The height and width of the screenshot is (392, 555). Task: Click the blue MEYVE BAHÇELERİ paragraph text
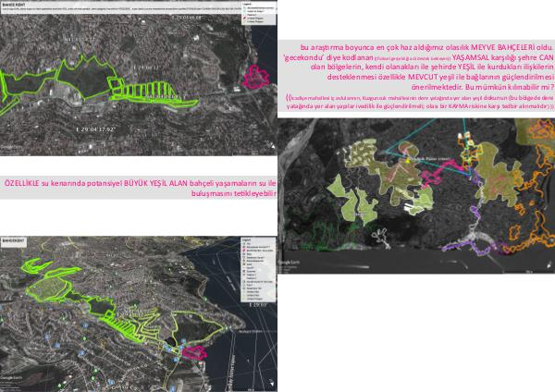click(416, 69)
